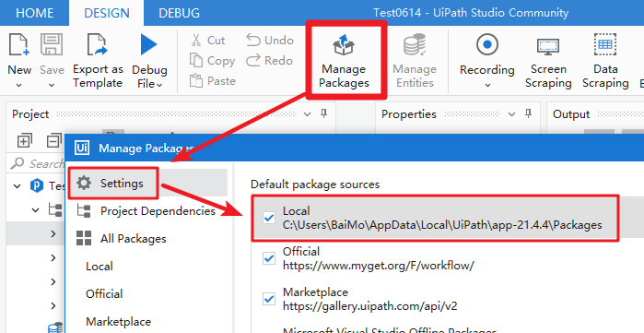Viewport: 644px width, 333px height.
Task: Select the Official feed in sidebar
Action: point(104,294)
